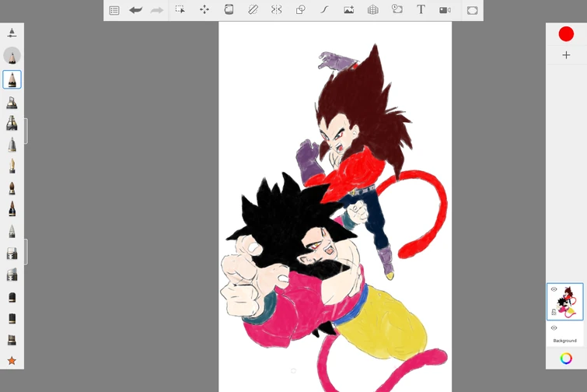The height and width of the screenshot is (392, 587).
Task: Open the main menu list icon
Action: (x=114, y=10)
